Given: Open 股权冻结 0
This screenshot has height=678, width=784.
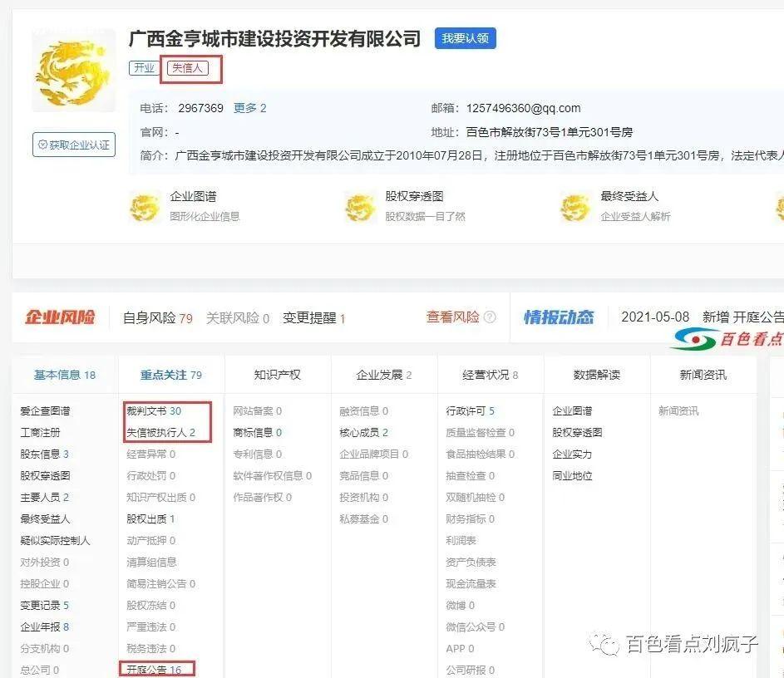Looking at the screenshot, I should pos(151,606).
